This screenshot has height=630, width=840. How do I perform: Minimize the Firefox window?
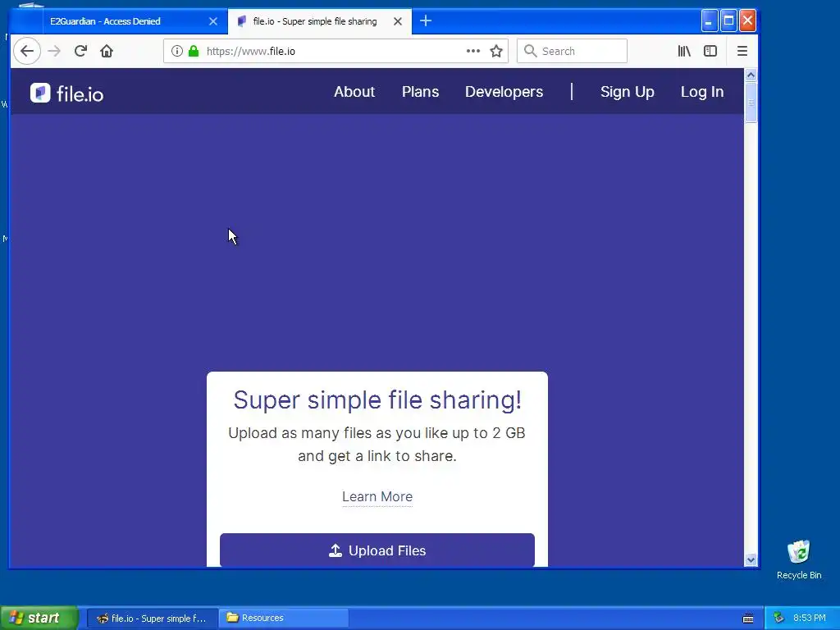(x=710, y=21)
